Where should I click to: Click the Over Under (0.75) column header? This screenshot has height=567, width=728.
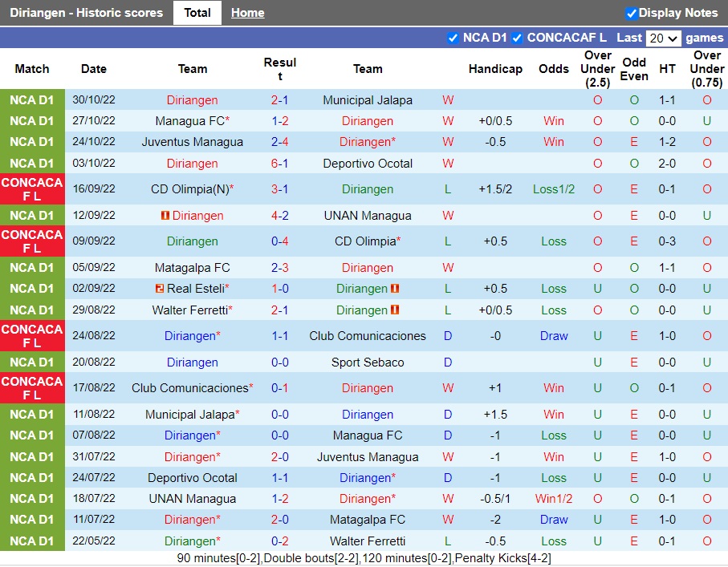pos(707,69)
